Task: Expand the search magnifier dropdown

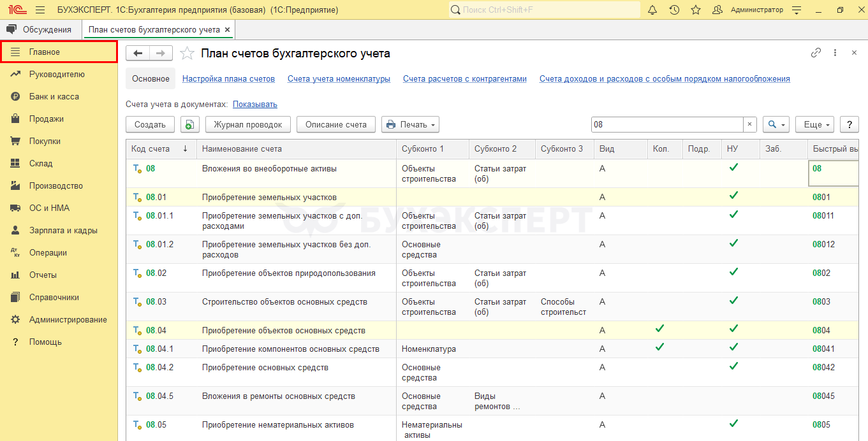Action: pyautogui.click(x=776, y=125)
